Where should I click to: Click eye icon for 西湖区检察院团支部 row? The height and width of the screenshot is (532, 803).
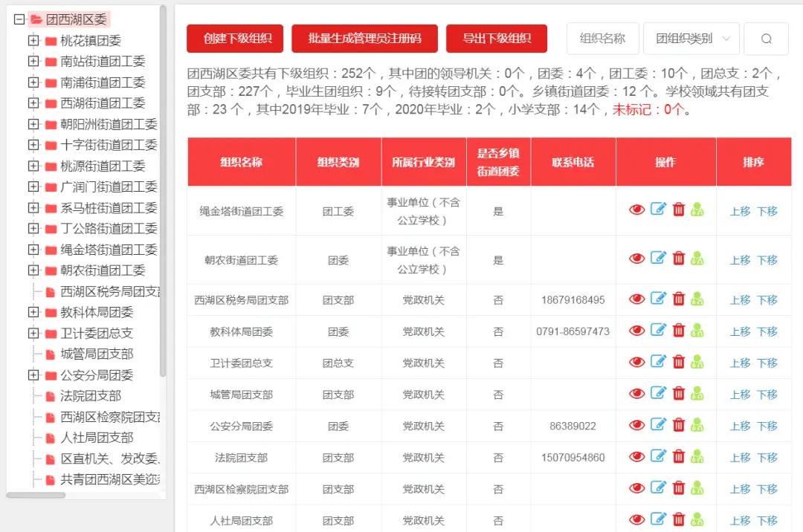636,489
